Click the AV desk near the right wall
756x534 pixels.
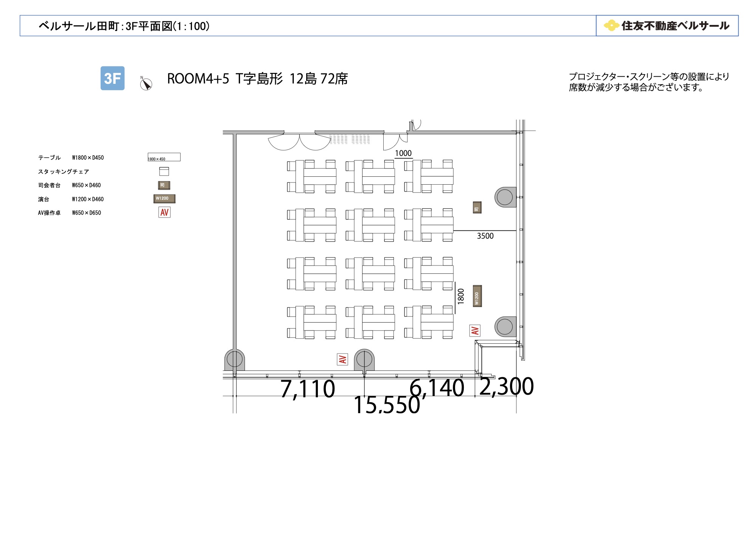pos(475,331)
